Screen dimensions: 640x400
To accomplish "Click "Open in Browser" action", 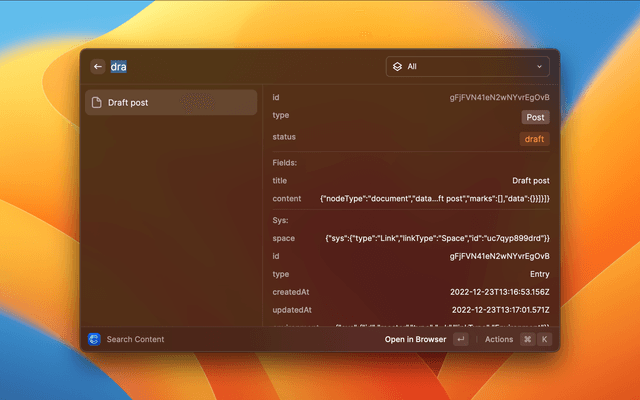I will pyautogui.click(x=415, y=339).
